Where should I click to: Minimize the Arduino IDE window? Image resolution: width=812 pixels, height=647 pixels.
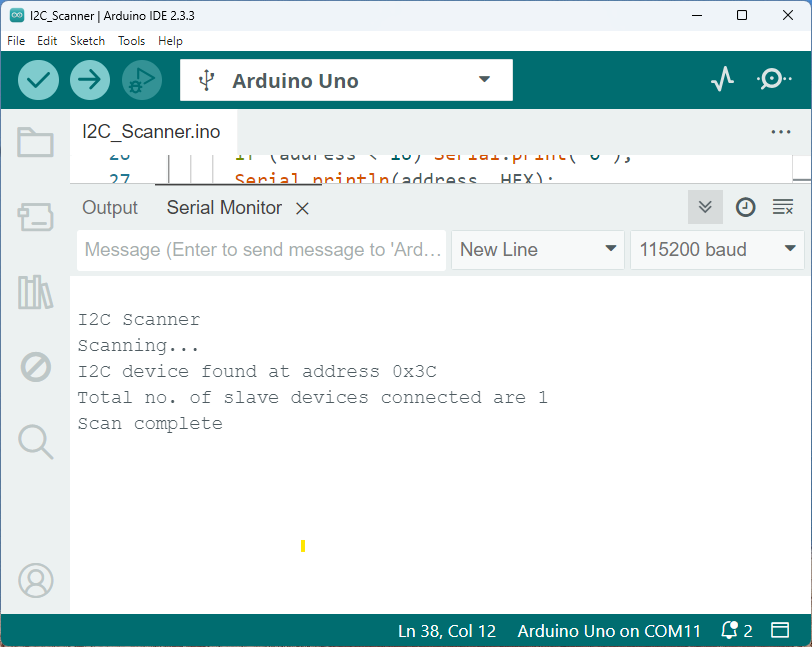[x=697, y=16]
